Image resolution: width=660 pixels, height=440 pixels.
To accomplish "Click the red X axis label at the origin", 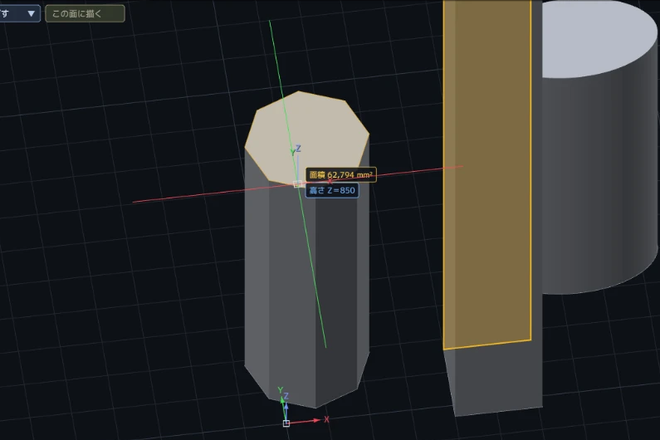I will [x=326, y=419].
